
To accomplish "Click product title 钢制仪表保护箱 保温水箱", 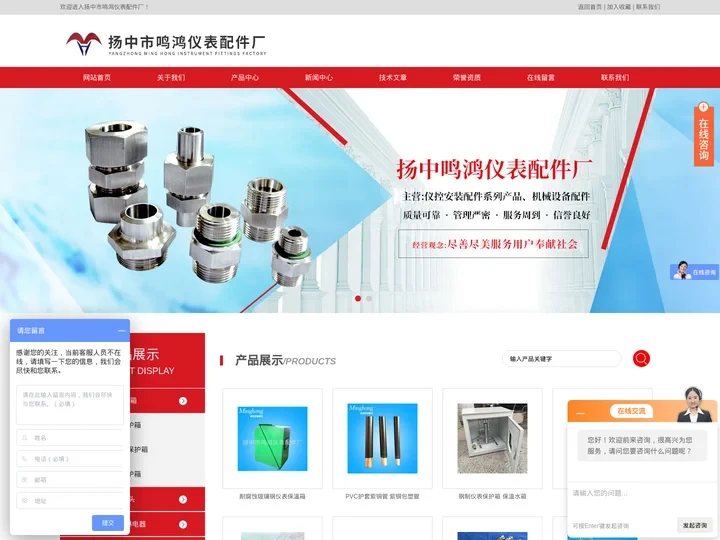I will tap(492, 496).
